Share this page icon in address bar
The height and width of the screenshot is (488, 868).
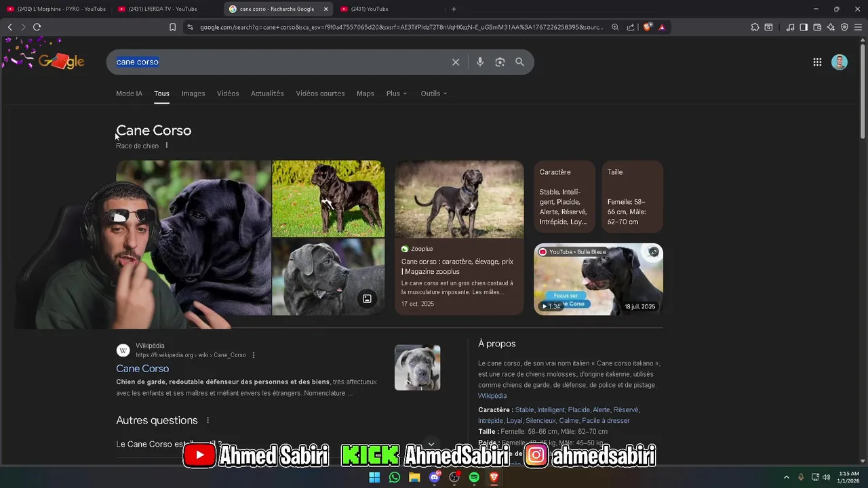coord(631,27)
